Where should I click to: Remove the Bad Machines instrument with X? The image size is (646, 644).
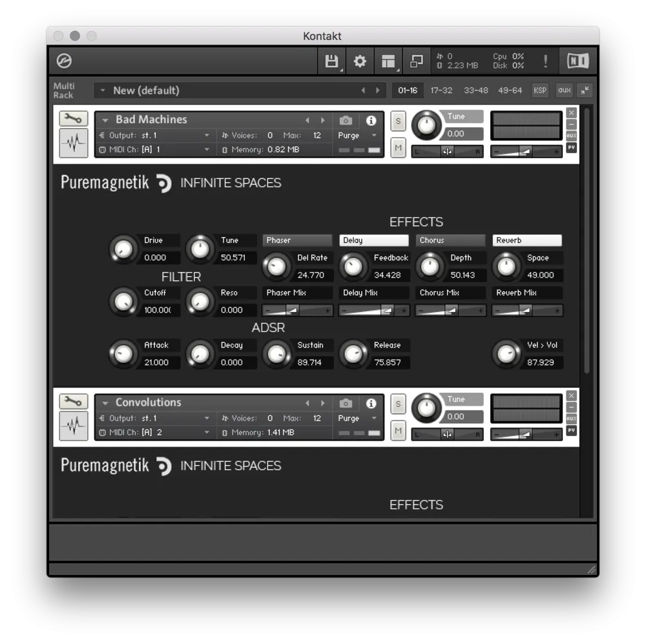click(x=572, y=113)
